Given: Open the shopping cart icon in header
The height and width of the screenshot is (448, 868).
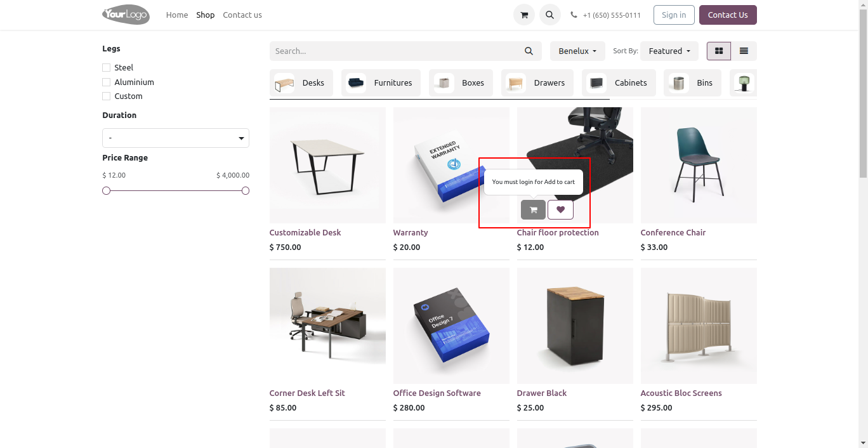Looking at the screenshot, I should pos(524,15).
